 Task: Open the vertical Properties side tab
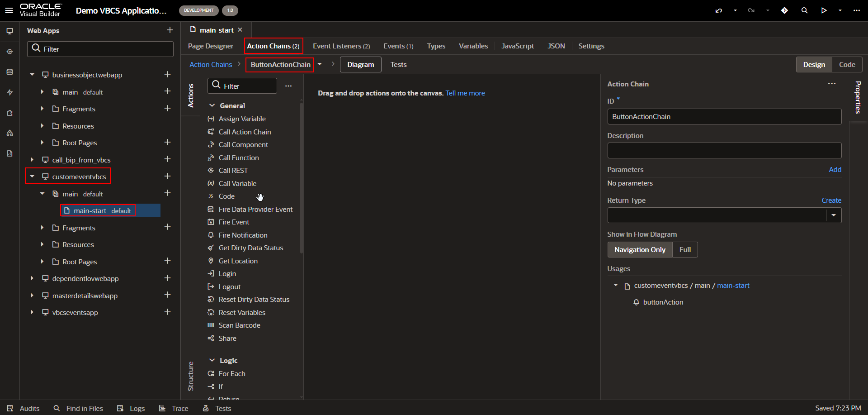tap(858, 97)
